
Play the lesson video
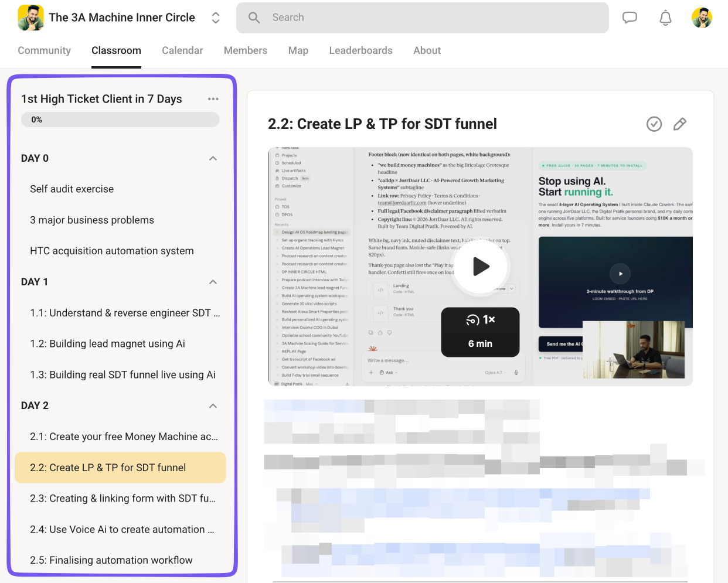pos(481,267)
